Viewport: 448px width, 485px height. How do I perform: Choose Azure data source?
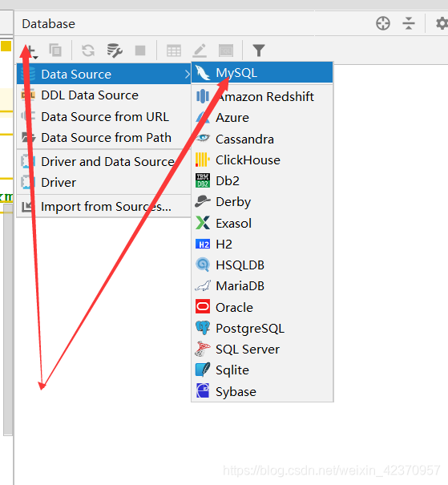point(262,118)
